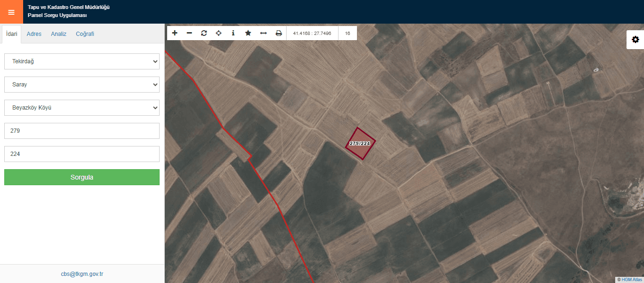The image size is (644, 283).
Task: Click the star favorites icon
Action: click(248, 33)
